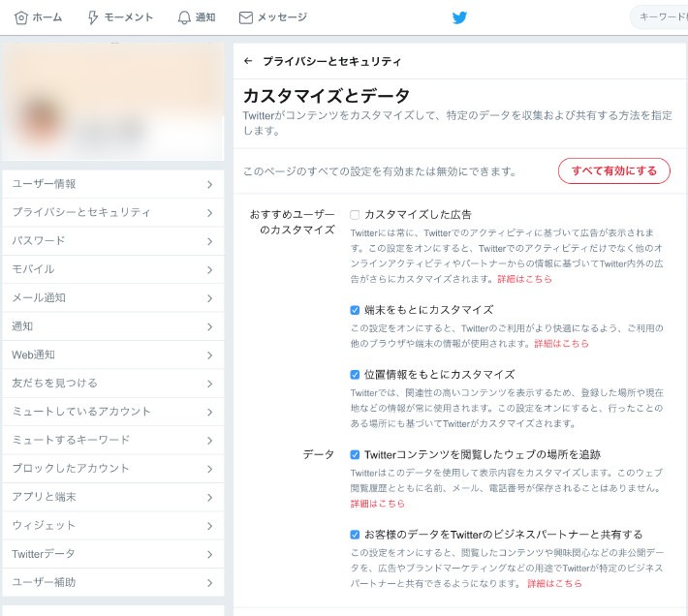Click the chevron on the メール通知 row
Image resolution: width=688 pixels, height=616 pixels.
pyautogui.click(x=209, y=298)
